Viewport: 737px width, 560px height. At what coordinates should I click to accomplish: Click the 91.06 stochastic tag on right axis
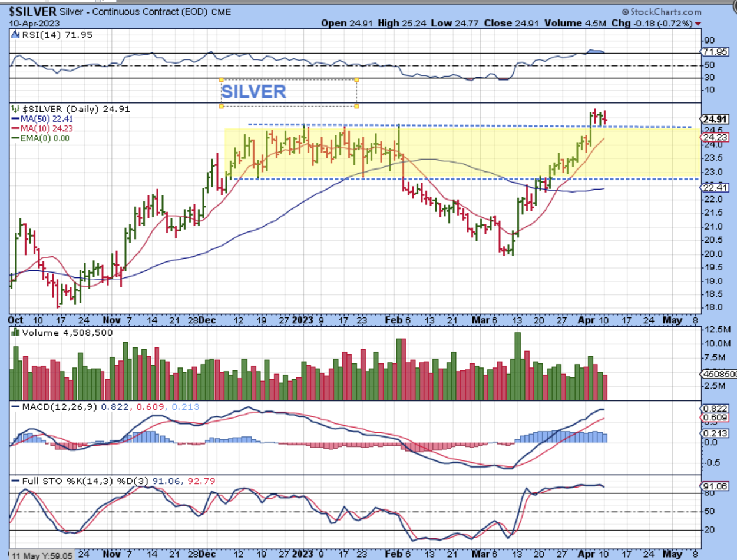tap(713, 486)
